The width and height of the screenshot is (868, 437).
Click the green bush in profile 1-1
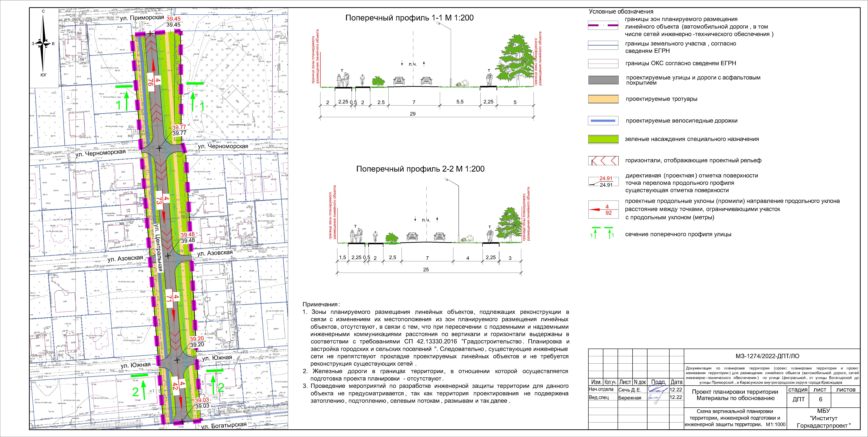coord(379,81)
